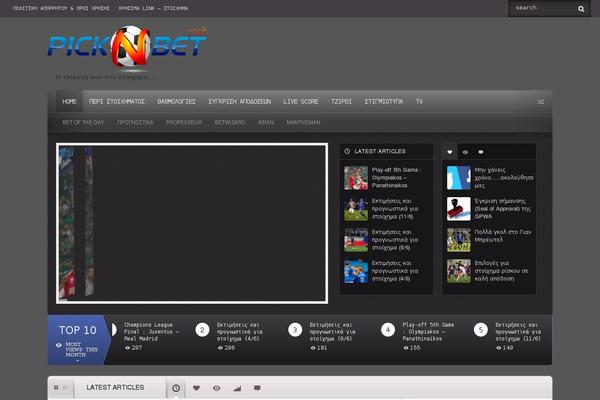Open the Facebook thumbnail for Μην χάνεις χρόνο

459,178
